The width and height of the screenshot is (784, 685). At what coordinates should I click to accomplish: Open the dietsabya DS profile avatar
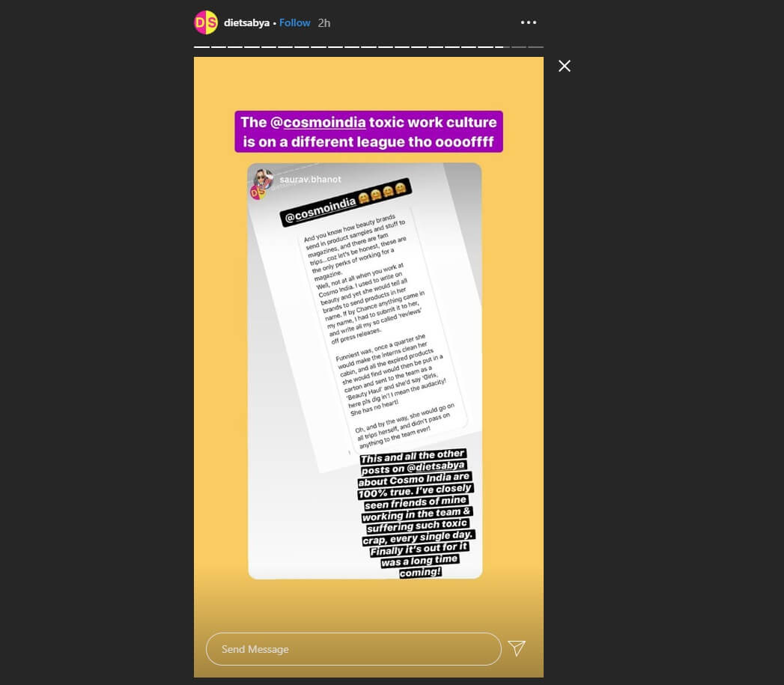[x=206, y=22]
